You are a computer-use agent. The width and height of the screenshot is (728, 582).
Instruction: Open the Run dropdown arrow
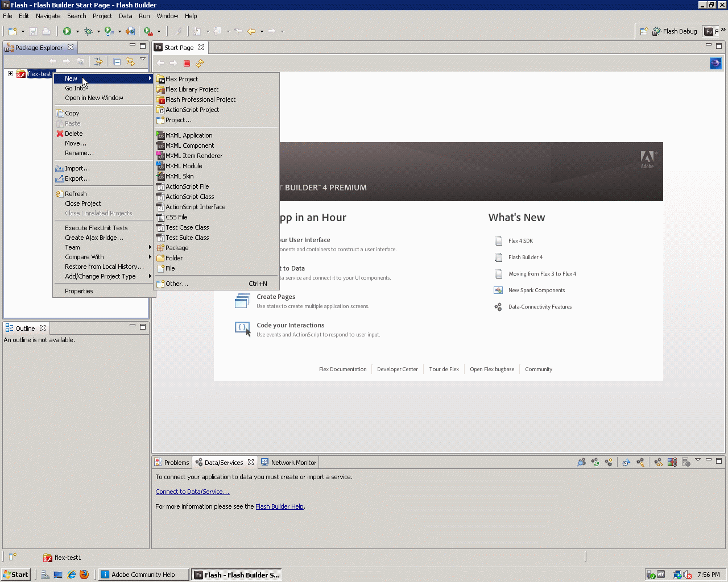pos(77,31)
